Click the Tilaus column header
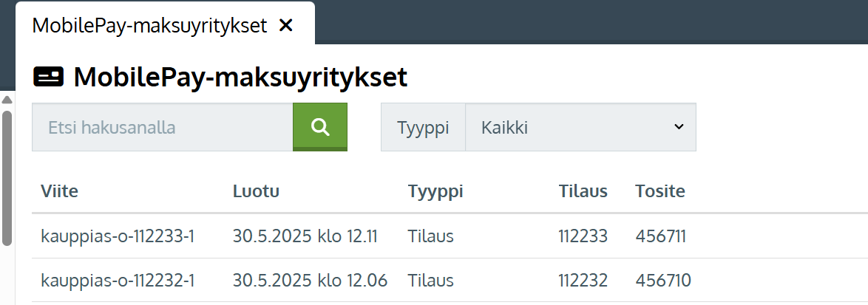The height and width of the screenshot is (305, 868). (583, 191)
